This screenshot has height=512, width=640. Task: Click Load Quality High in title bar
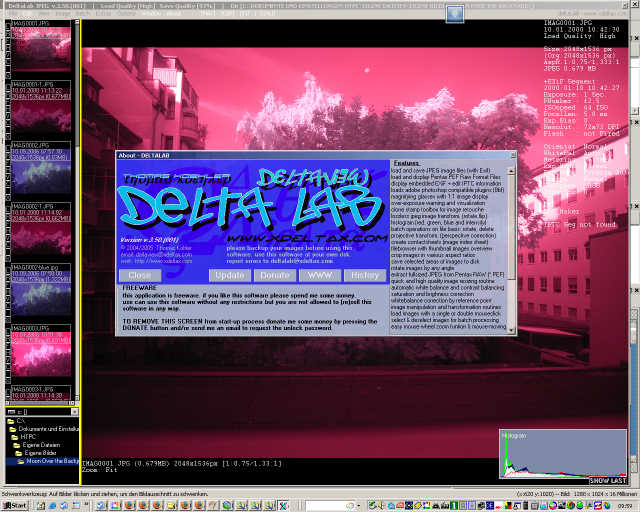coord(126,6)
